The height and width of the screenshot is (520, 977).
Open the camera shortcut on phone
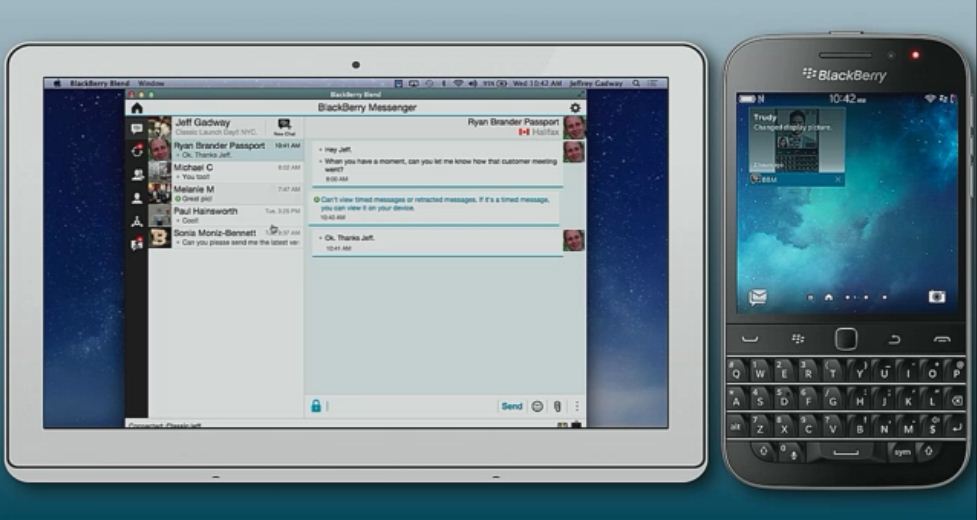click(x=936, y=296)
